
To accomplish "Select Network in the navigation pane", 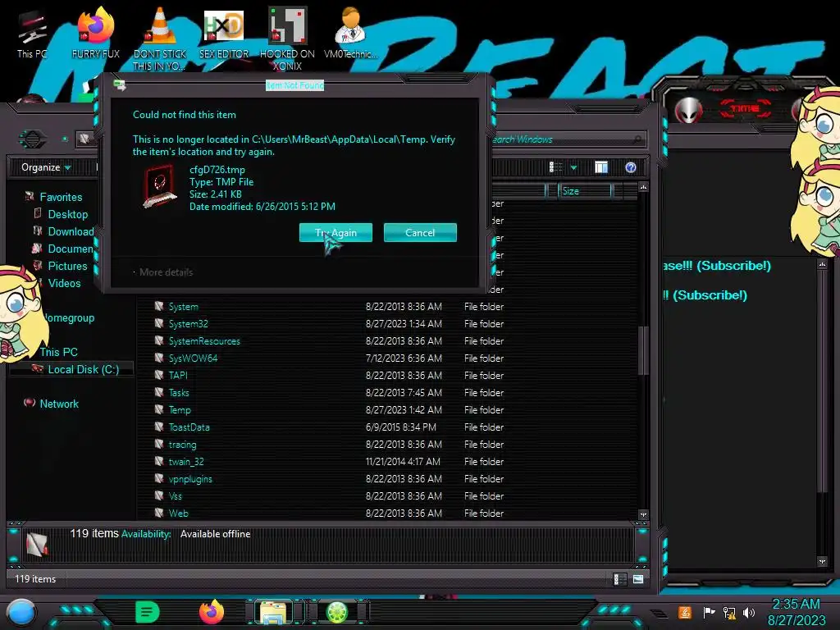I will pos(59,404).
